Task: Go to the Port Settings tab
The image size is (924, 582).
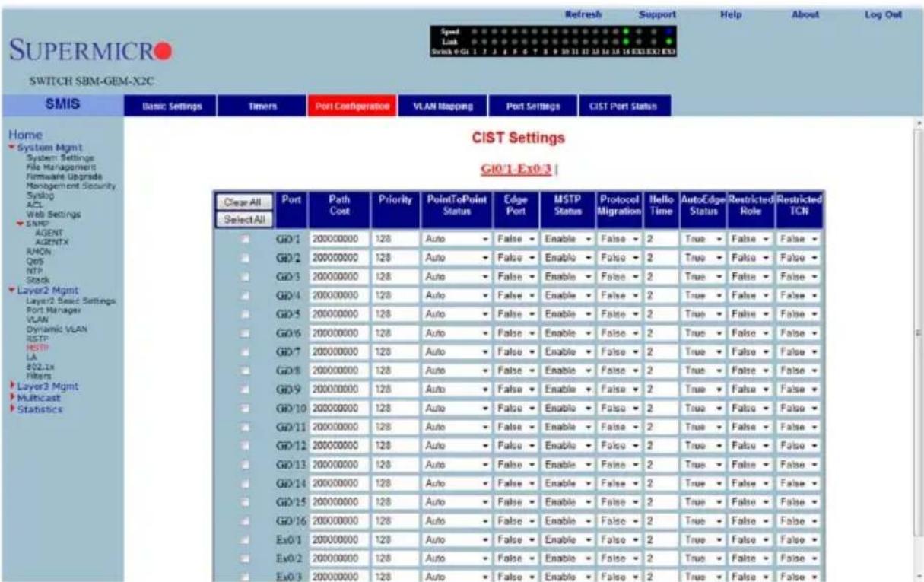Action: coord(532,107)
